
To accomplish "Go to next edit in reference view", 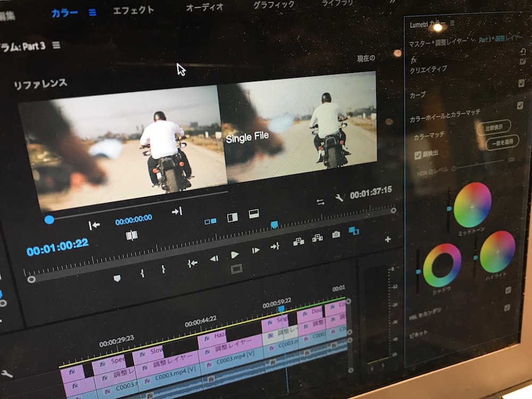I will coord(177,211).
